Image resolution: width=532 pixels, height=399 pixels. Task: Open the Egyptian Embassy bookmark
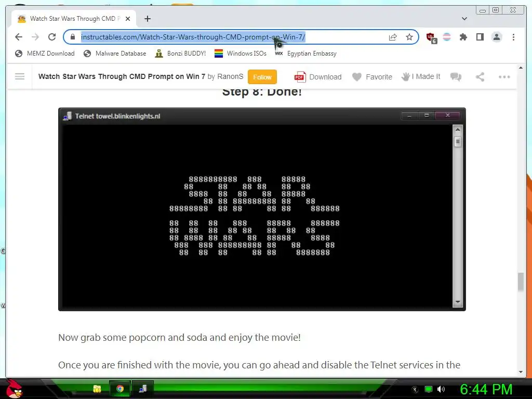pyautogui.click(x=305, y=54)
